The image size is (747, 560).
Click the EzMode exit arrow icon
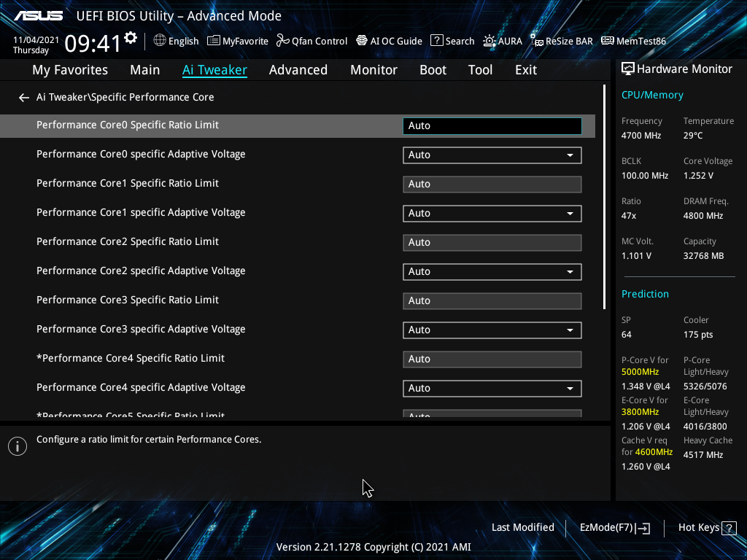643,528
